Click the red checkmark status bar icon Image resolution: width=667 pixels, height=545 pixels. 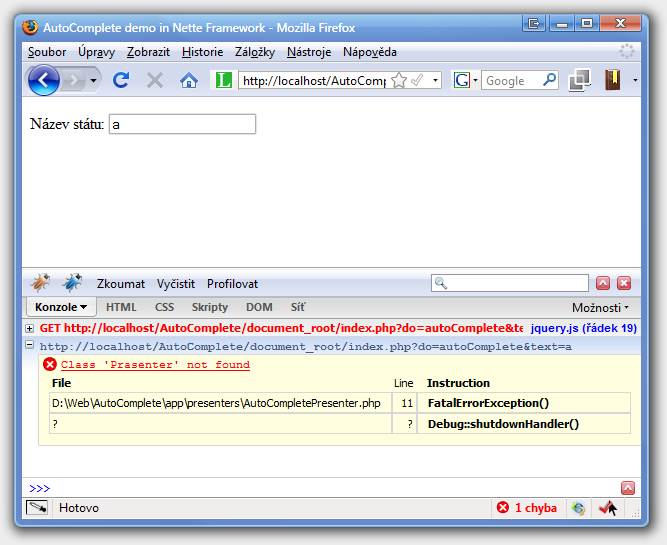[607, 508]
